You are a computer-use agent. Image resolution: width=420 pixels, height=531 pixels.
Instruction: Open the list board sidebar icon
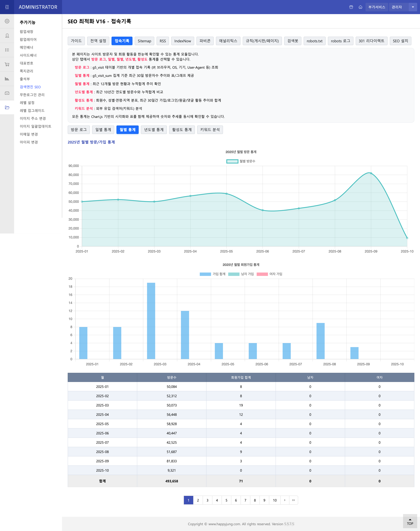[7, 50]
